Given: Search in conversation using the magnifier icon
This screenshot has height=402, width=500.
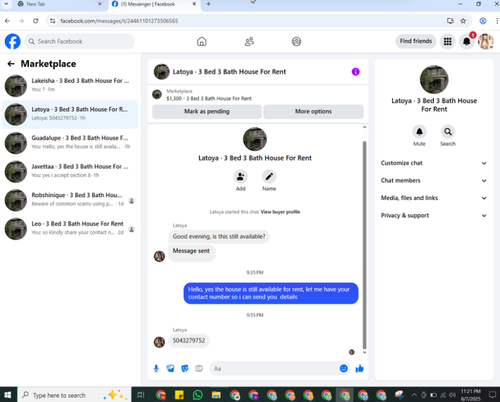Looking at the screenshot, I should [x=448, y=132].
